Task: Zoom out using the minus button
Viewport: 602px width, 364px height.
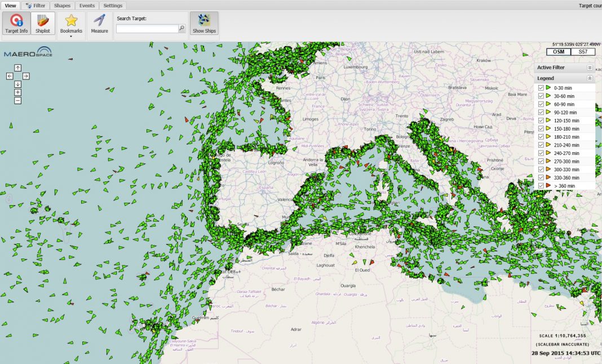Action: (17, 100)
